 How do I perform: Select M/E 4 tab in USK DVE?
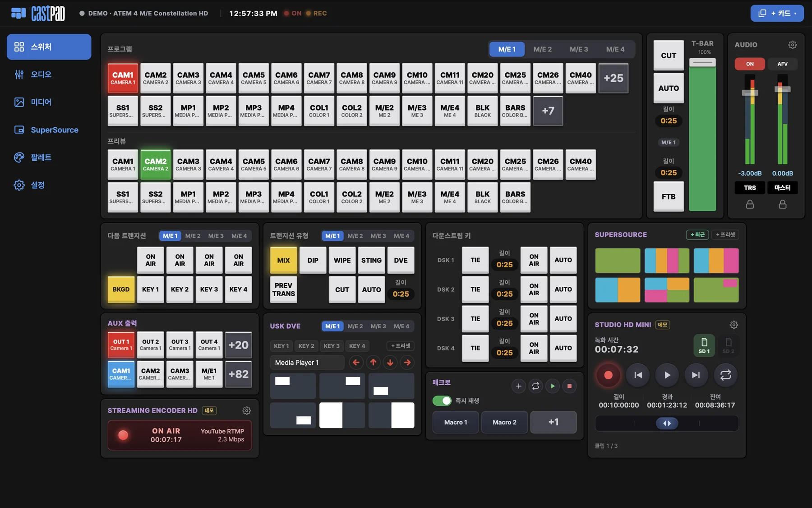point(401,326)
